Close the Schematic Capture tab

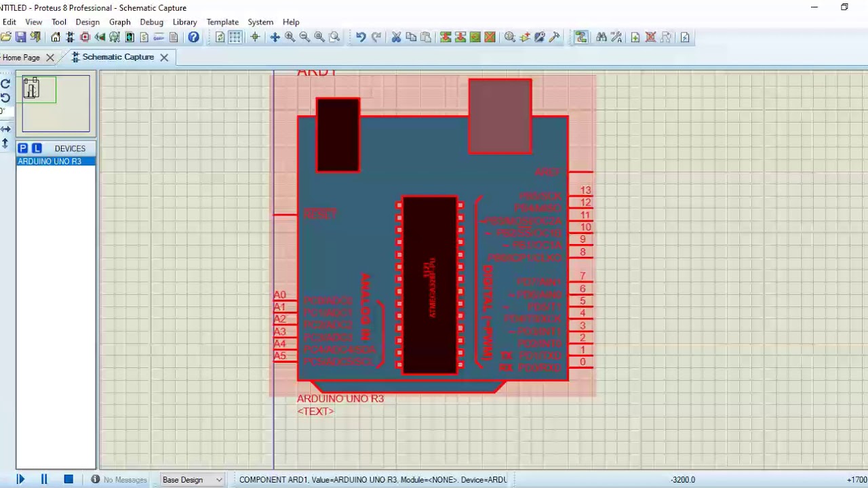[x=164, y=58]
